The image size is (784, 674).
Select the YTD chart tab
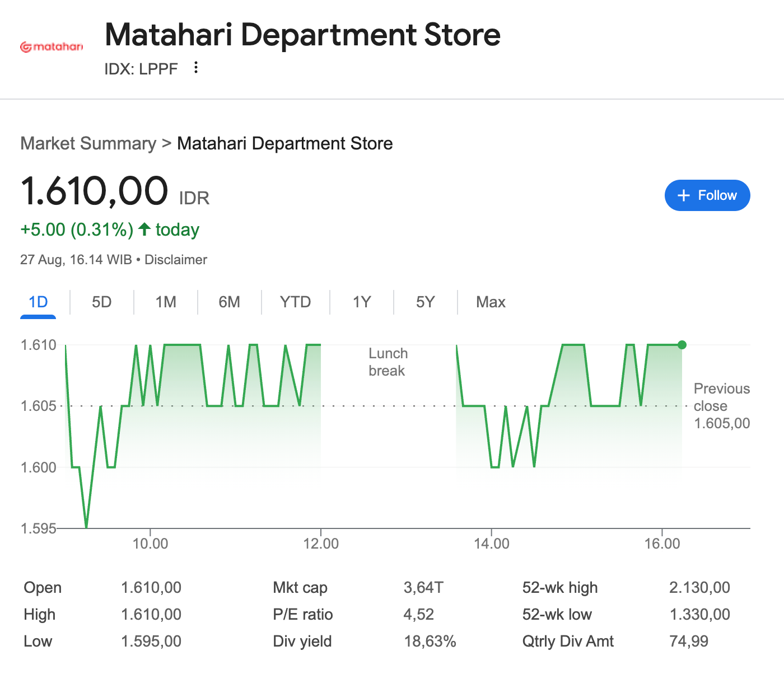pyautogui.click(x=296, y=302)
